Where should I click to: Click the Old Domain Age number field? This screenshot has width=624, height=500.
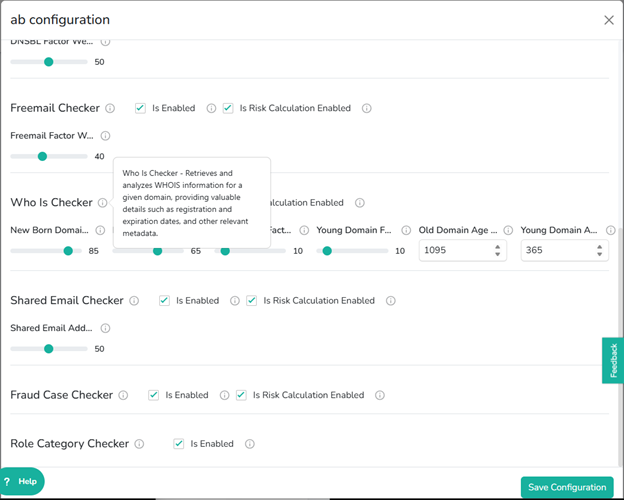pyautogui.click(x=462, y=250)
